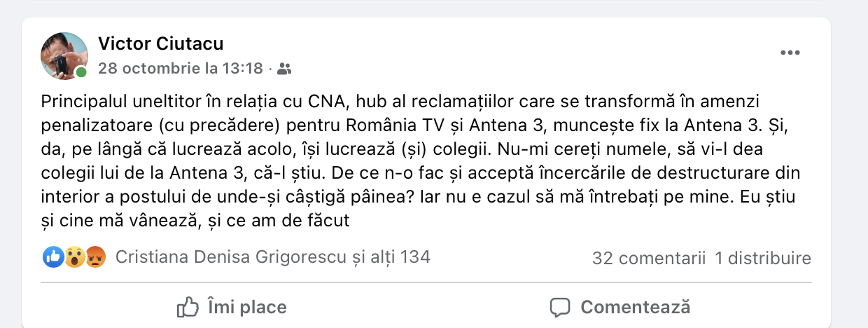View the 1 distribuire shares
This screenshot has height=328, width=868.
(763, 258)
